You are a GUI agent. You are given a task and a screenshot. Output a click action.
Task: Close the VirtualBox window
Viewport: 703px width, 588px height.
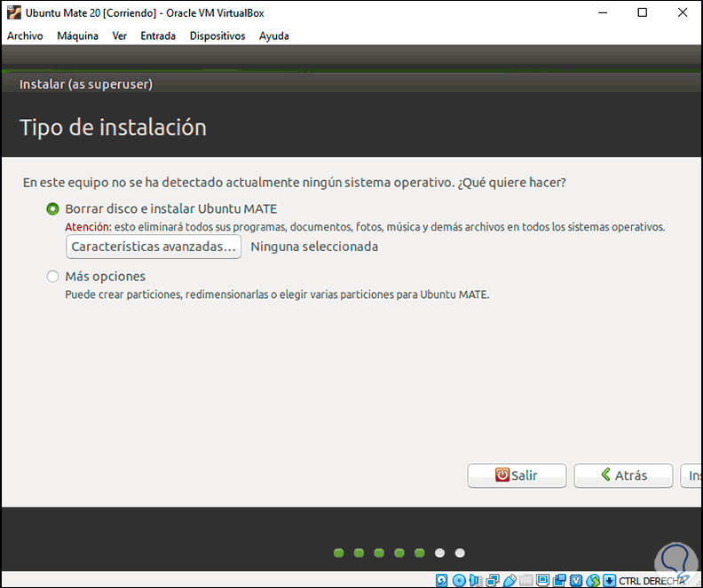[683, 12]
